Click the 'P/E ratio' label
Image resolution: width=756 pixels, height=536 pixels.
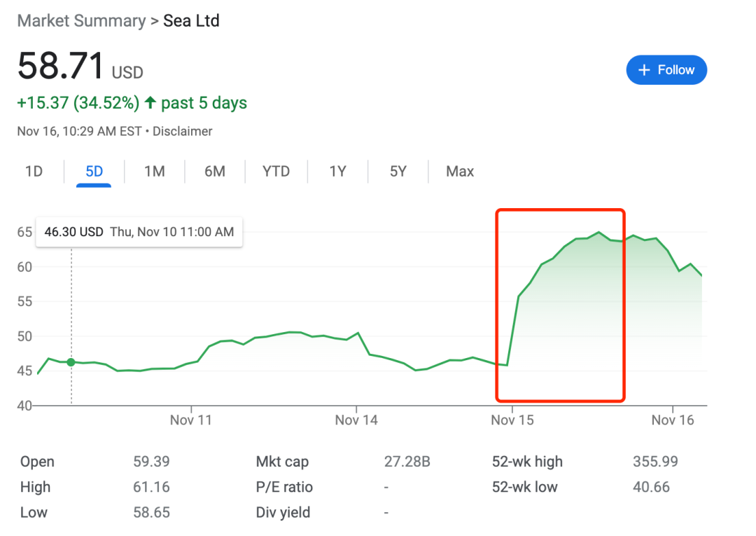284,487
